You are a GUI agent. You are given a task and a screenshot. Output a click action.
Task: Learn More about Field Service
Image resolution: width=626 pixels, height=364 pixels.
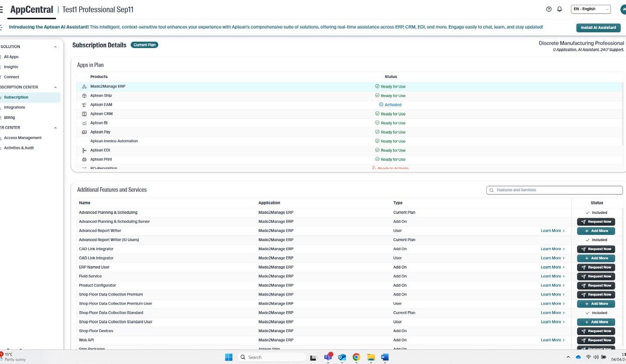pos(552,276)
